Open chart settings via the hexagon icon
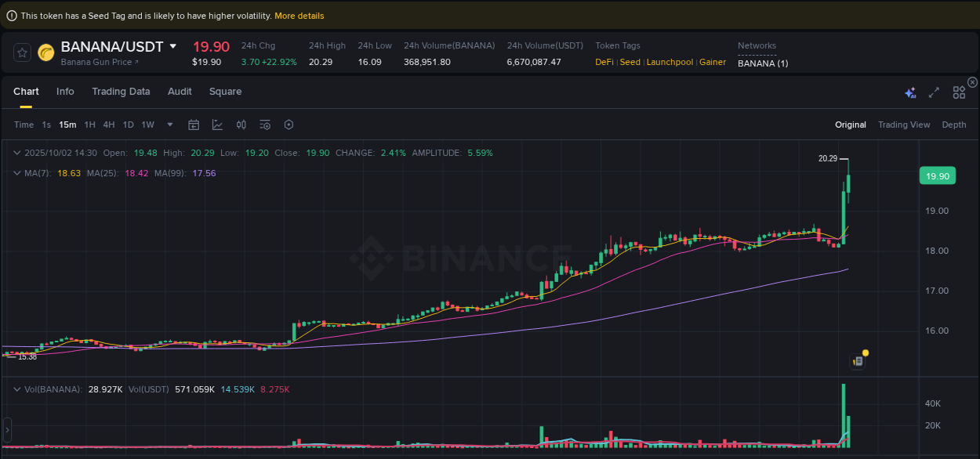Viewport: 980px width, 459px height. [x=289, y=125]
